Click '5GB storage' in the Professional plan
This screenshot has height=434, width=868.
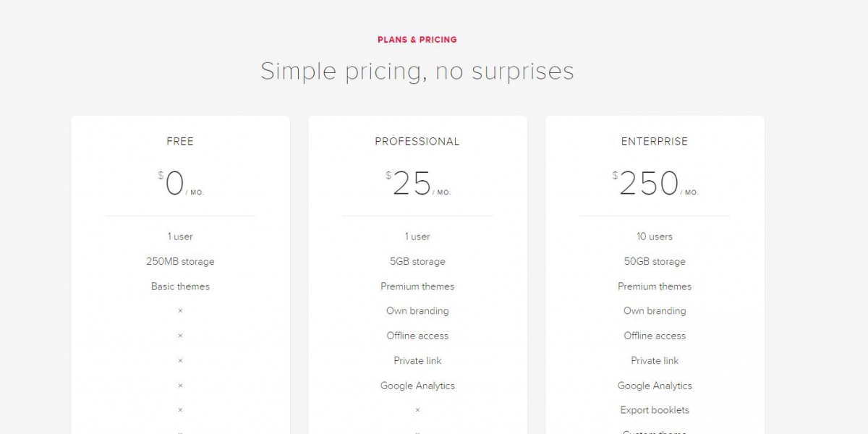tap(417, 262)
